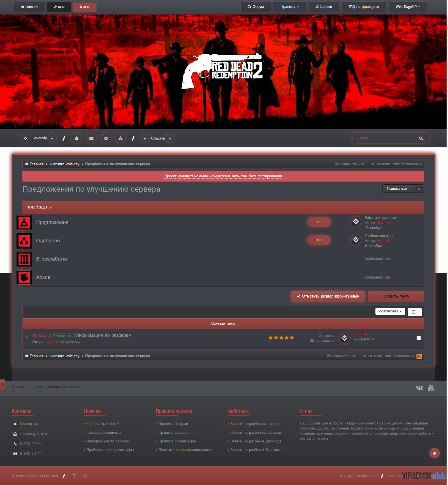Click the Red Dead Redemption 2 logo
Viewport: 448px width, 485px height.
[223, 71]
